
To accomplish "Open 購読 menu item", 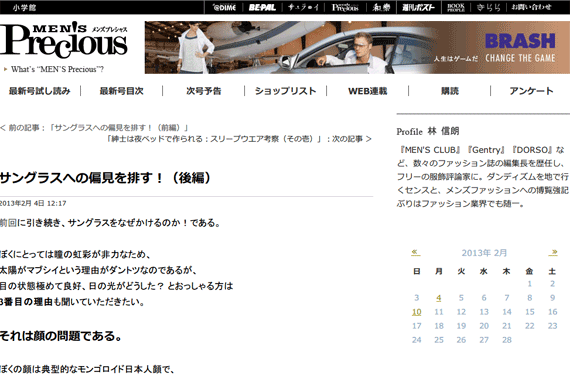I will pyautogui.click(x=450, y=91).
